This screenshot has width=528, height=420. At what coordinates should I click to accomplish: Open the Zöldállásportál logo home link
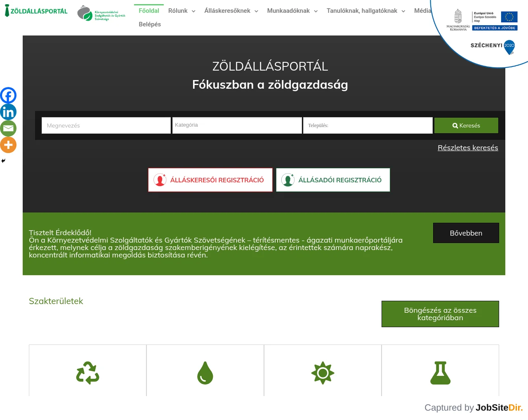36,11
